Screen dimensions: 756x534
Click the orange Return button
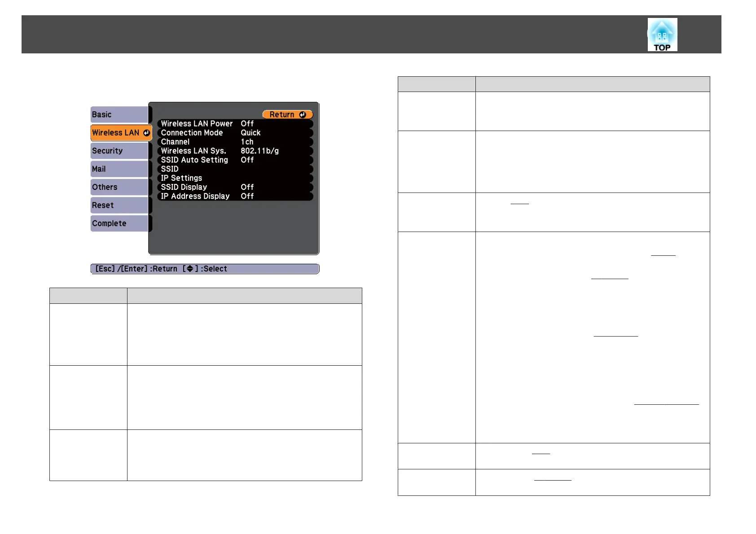[x=287, y=114]
